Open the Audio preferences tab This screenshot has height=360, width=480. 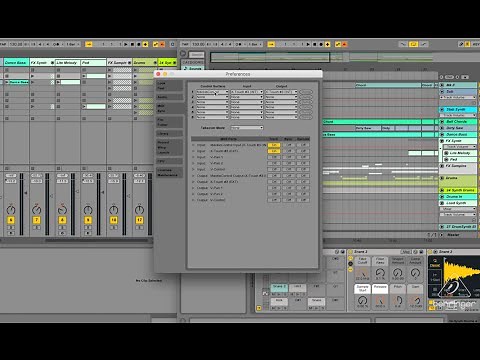[170, 97]
